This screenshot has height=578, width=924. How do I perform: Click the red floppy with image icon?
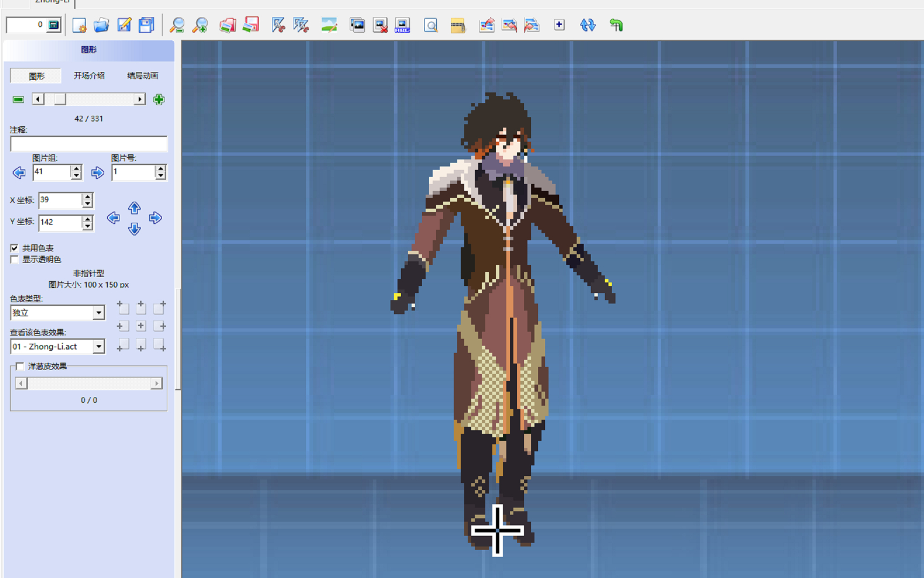click(x=251, y=25)
